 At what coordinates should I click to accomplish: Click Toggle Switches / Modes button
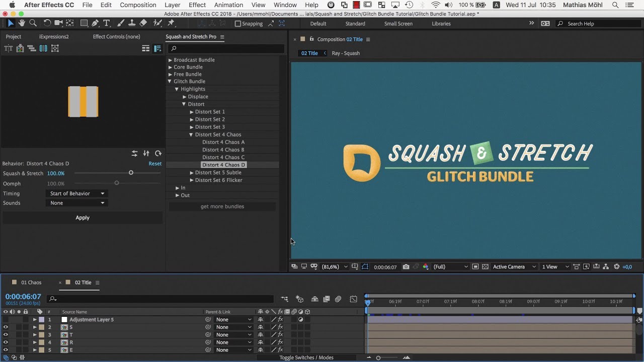[306, 357]
